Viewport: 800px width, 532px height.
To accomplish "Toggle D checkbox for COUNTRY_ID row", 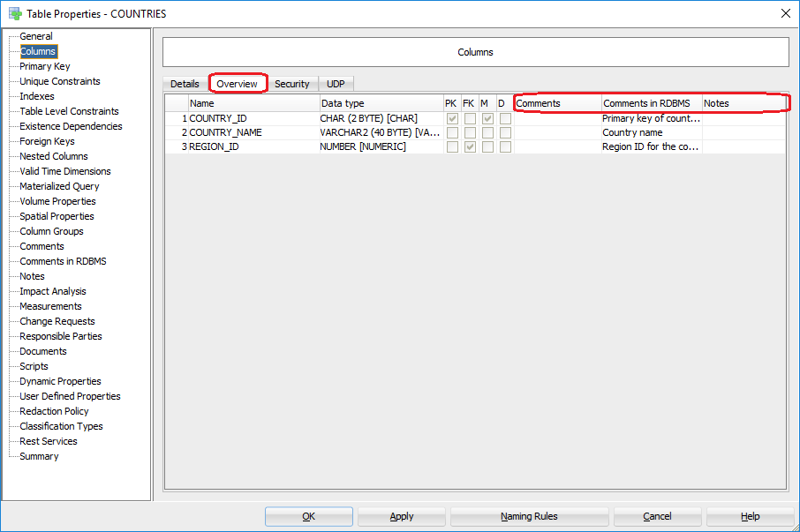I will point(505,118).
